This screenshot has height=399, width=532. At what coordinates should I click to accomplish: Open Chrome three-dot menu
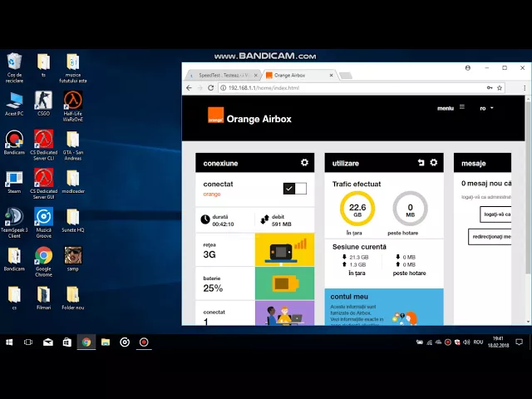point(525,88)
